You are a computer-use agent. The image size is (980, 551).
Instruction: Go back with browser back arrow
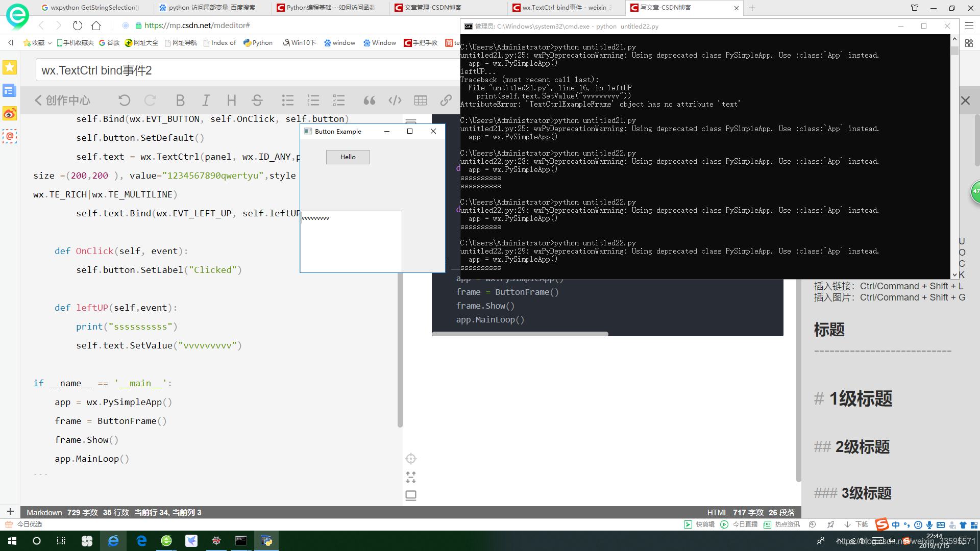coord(42,26)
